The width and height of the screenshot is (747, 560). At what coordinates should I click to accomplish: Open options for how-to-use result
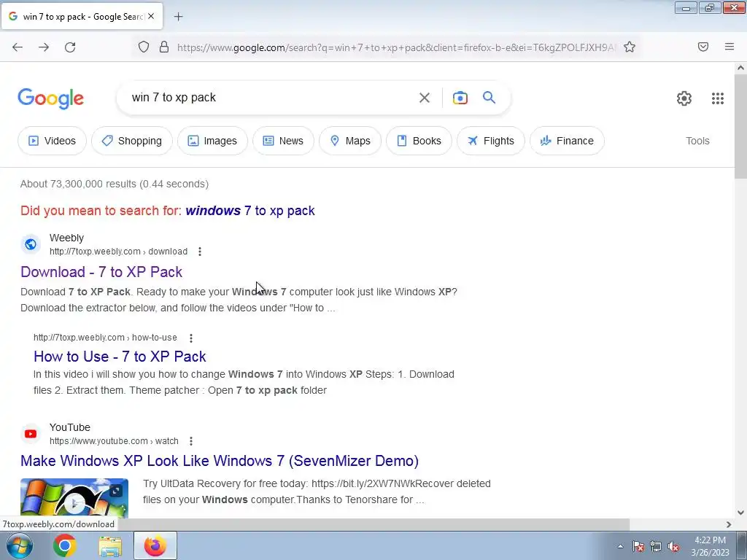coord(191,338)
